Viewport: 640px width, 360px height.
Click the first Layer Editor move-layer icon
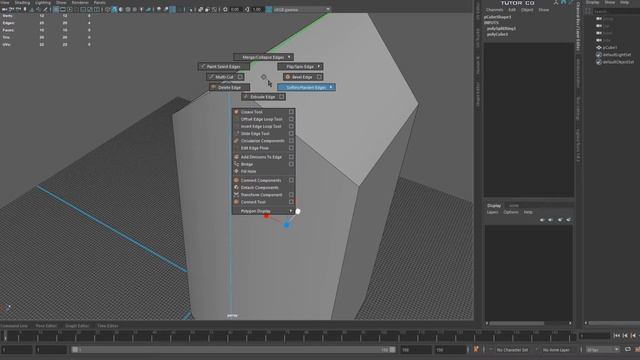[542, 220]
